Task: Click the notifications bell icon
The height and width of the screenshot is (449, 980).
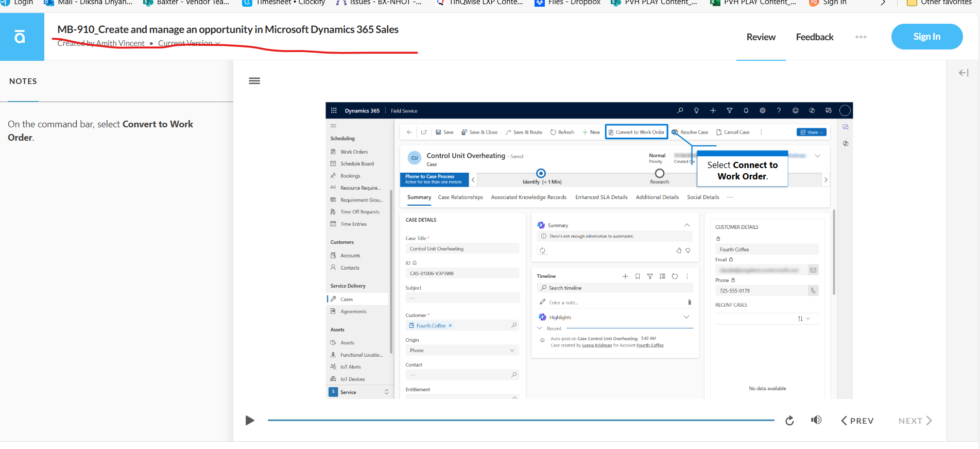Action: [746, 110]
